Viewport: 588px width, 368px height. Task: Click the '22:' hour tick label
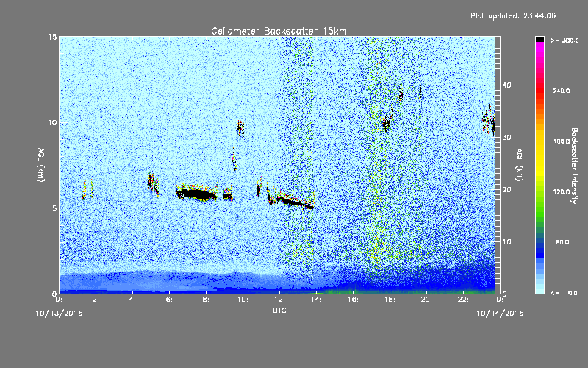point(463,300)
